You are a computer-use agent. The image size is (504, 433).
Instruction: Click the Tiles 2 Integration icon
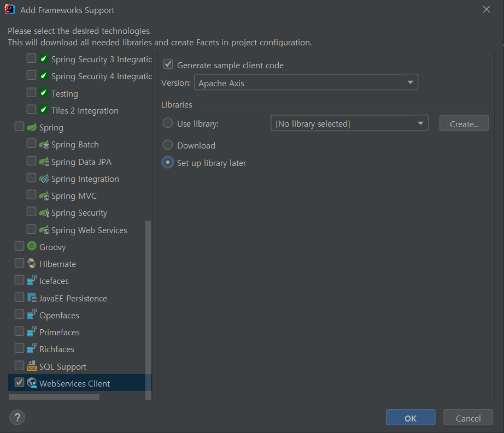click(x=44, y=110)
